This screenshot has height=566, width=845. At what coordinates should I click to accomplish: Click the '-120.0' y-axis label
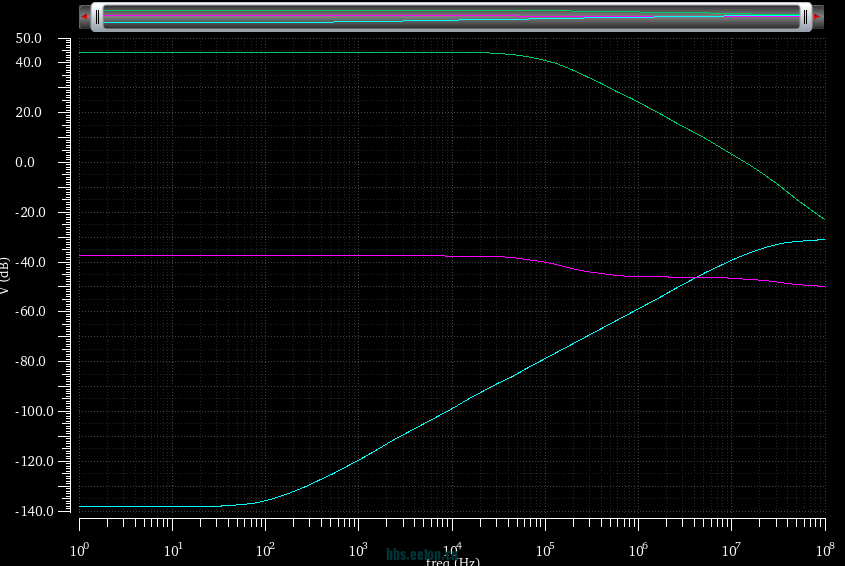click(x=34, y=461)
